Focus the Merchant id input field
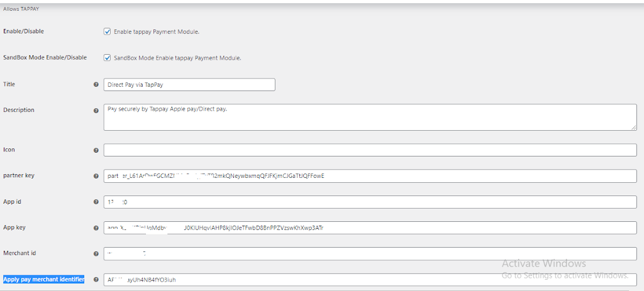The height and width of the screenshot is (291, 644). pos(370,254)
